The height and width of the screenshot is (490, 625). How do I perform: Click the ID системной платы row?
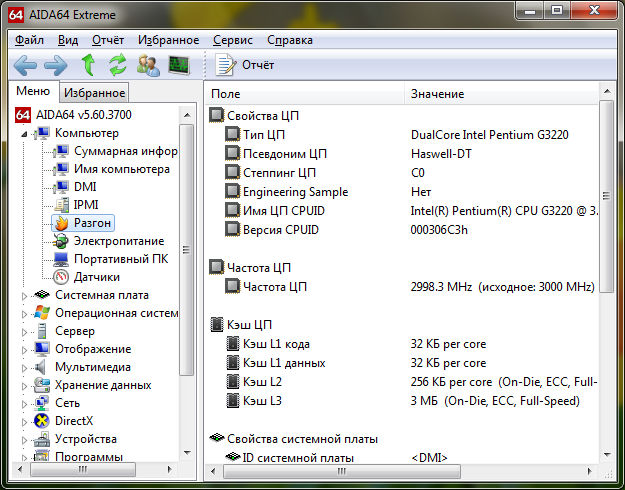pos(403,458)
